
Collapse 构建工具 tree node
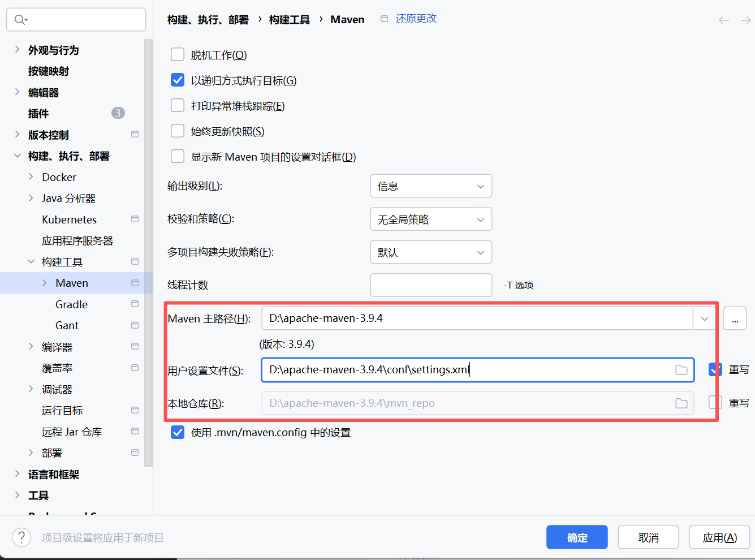point(31,261)
